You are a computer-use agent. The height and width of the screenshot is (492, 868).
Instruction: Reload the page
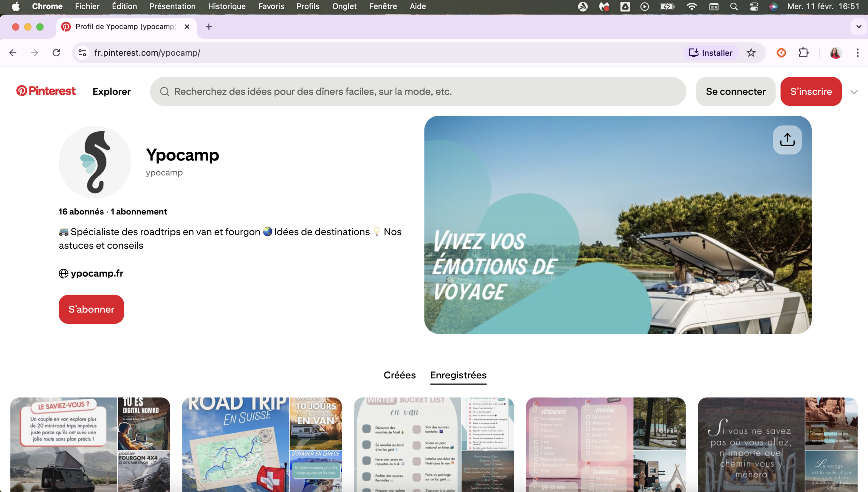[x=56, y=53]
